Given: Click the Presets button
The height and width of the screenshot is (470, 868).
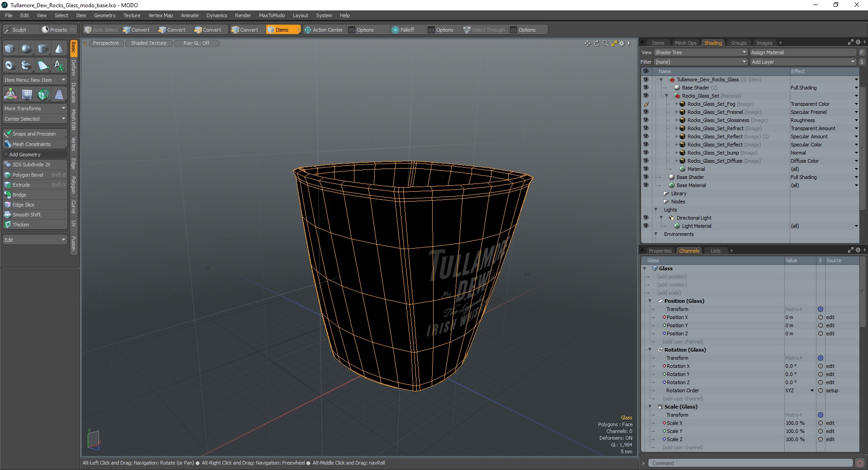Looking at the screenshot, I should (x=58, y=30).
